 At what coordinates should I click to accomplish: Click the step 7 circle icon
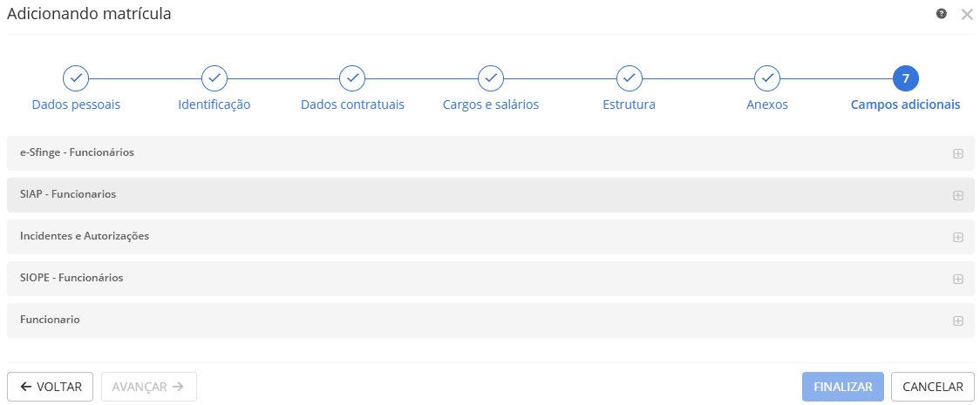906,78
